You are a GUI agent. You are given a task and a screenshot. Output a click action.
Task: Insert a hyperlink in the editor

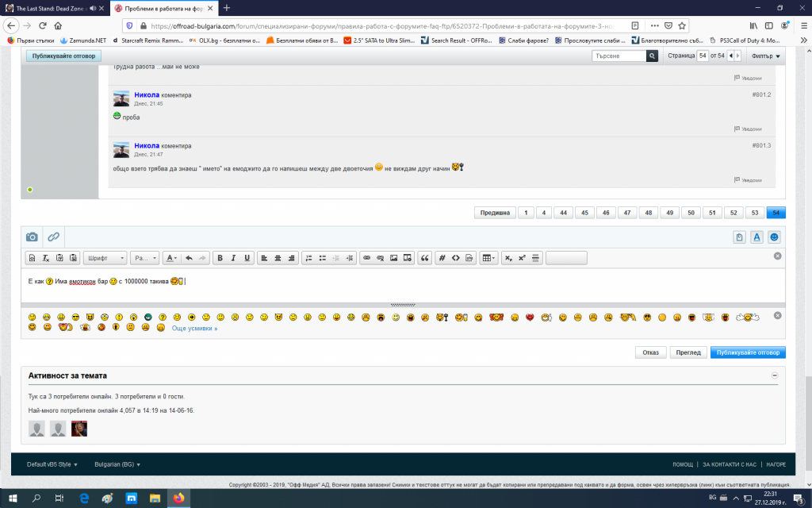[366, 258]
